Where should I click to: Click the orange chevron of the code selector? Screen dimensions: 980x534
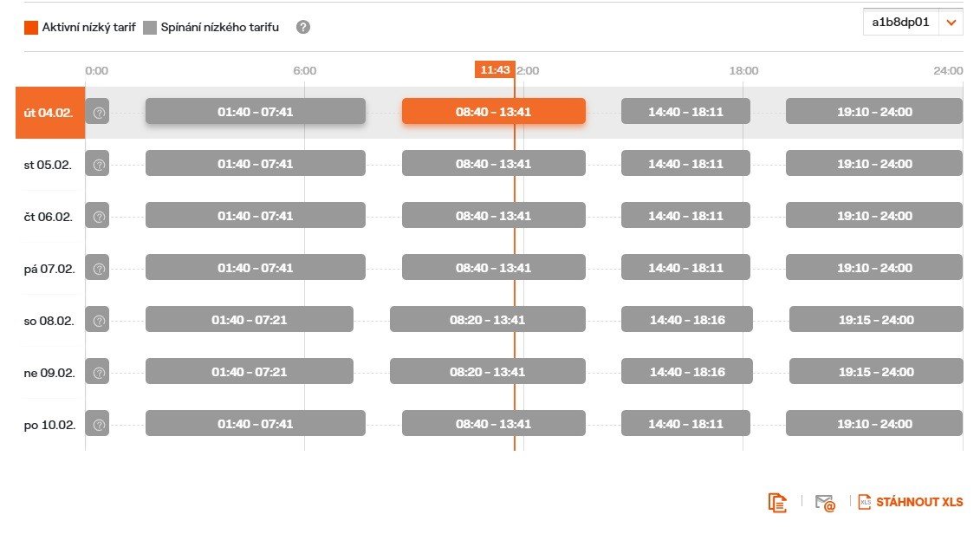tap(951, 23)
